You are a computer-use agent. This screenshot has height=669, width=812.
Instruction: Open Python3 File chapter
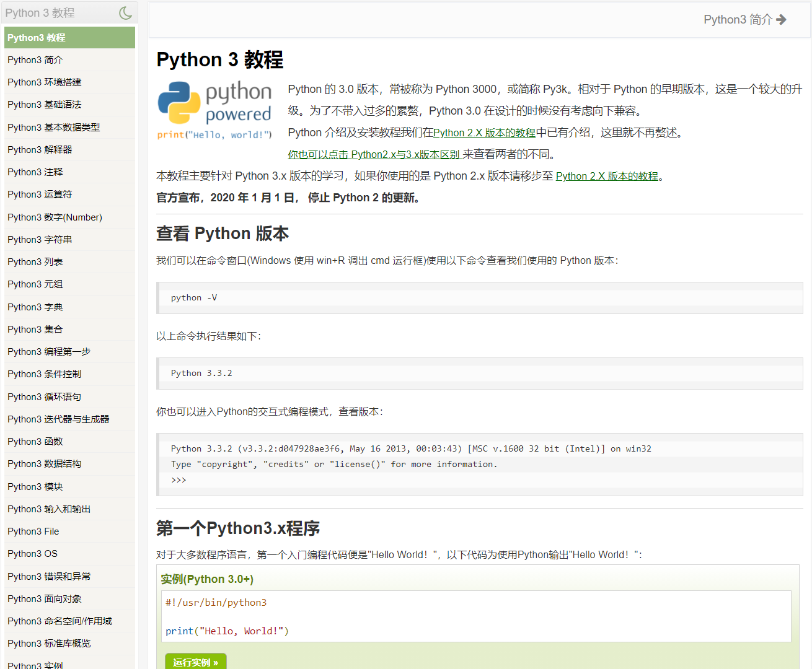69,531
